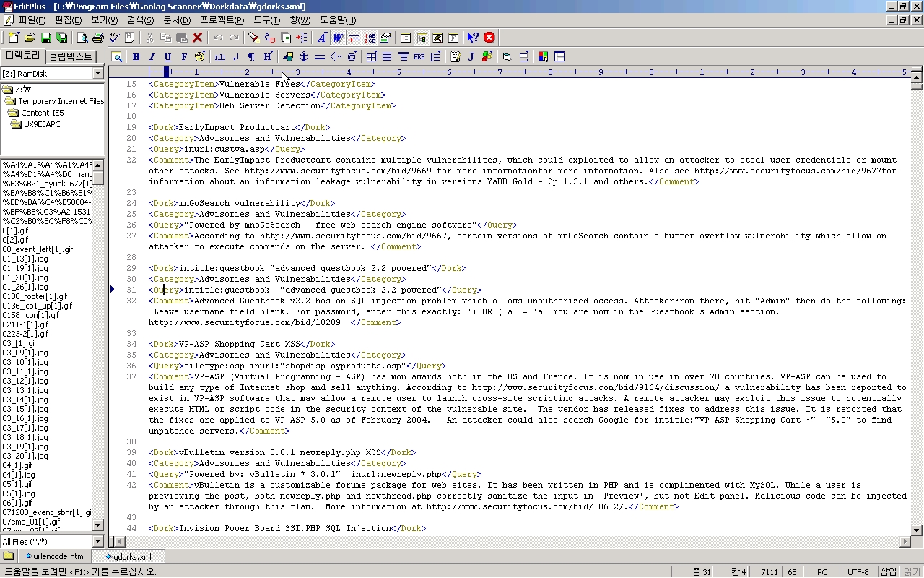Open the 파일(F) menu
Screen dimensions: 924x578
pos(32,20)
